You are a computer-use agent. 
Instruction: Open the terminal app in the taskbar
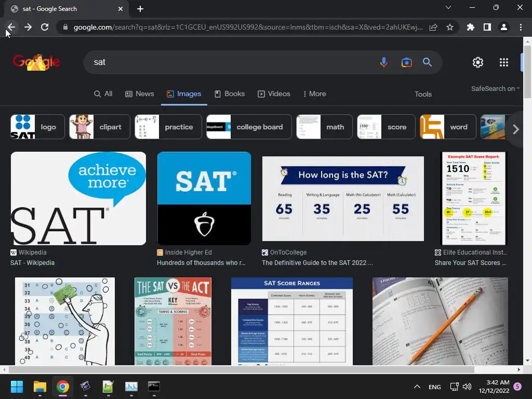(154, 387)
